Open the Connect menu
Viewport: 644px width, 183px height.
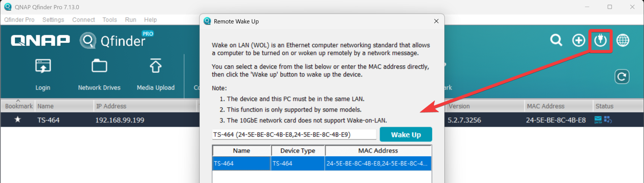click(83, 20)
